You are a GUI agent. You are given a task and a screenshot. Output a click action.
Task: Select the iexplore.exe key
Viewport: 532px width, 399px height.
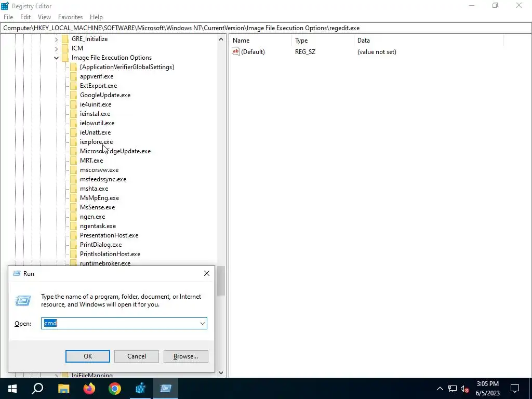tap(96, 141)
